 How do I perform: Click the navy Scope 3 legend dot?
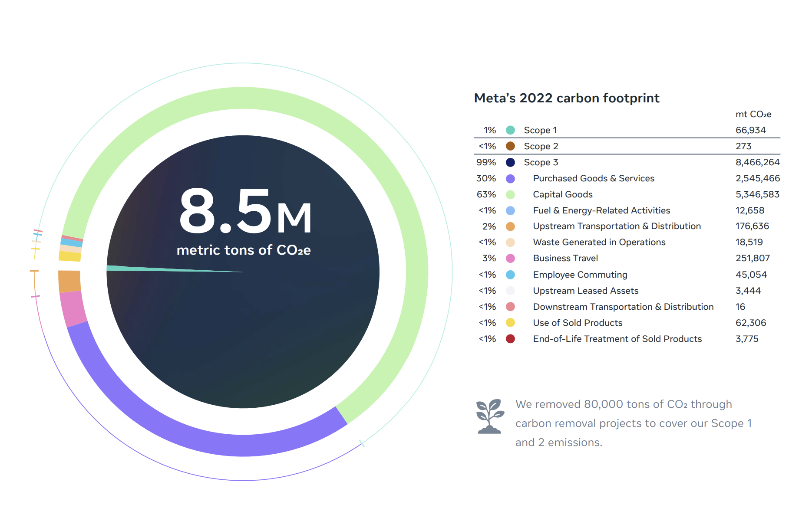pos(510,162)
